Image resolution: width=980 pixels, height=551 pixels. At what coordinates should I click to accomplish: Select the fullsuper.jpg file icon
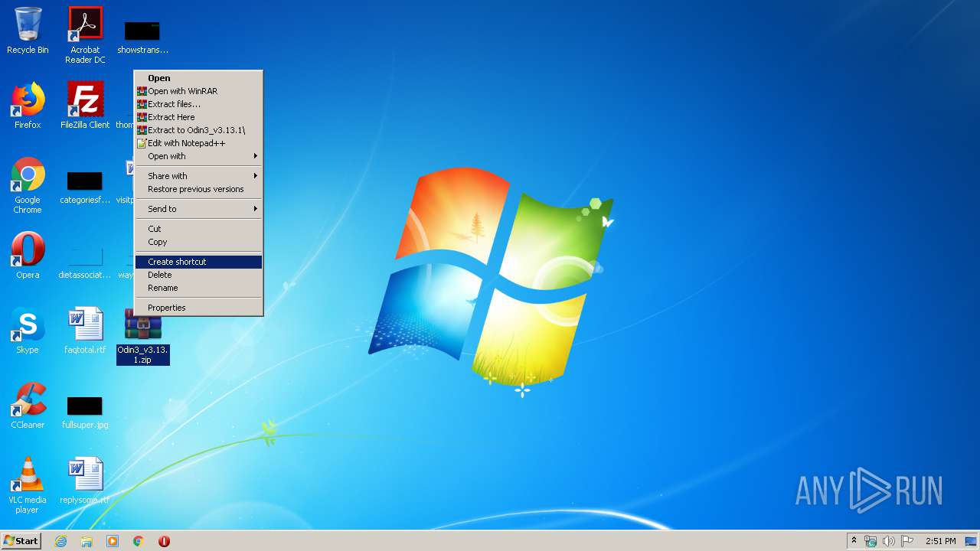click(x=85, y=412)
